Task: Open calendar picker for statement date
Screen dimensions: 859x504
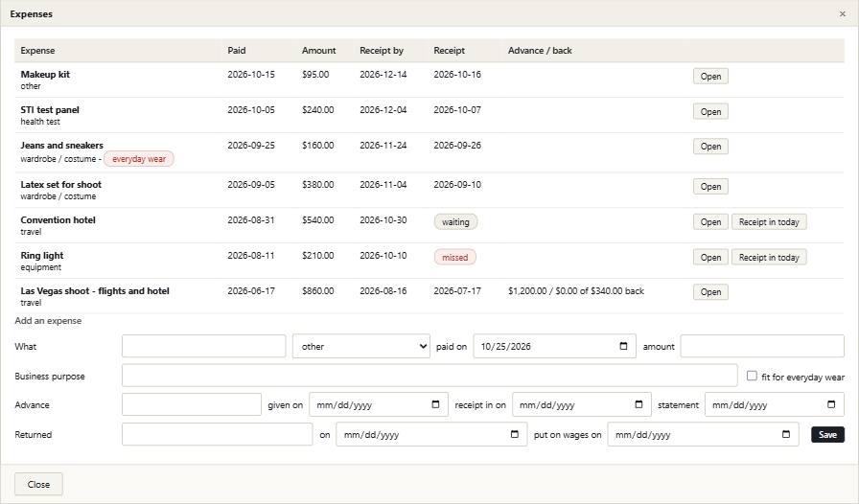Action: [x=831, y=405]
